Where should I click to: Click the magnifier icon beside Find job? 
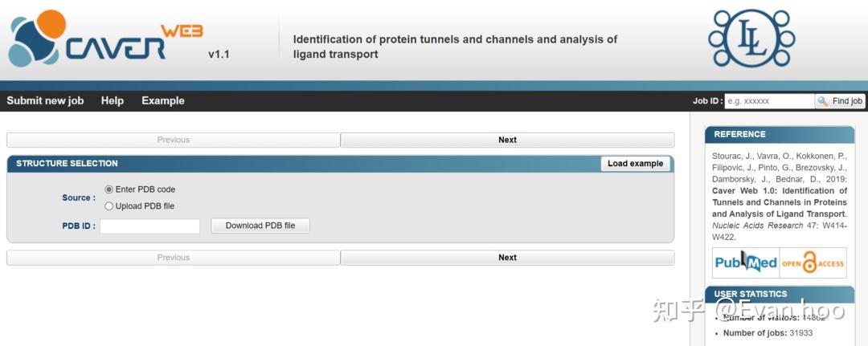822,101
